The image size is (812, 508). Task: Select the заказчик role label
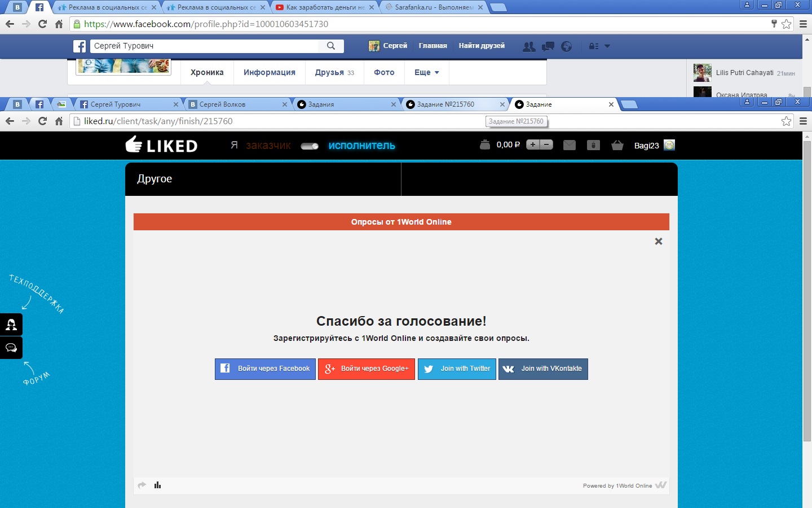pyautogui.click(x=268, y=146)
